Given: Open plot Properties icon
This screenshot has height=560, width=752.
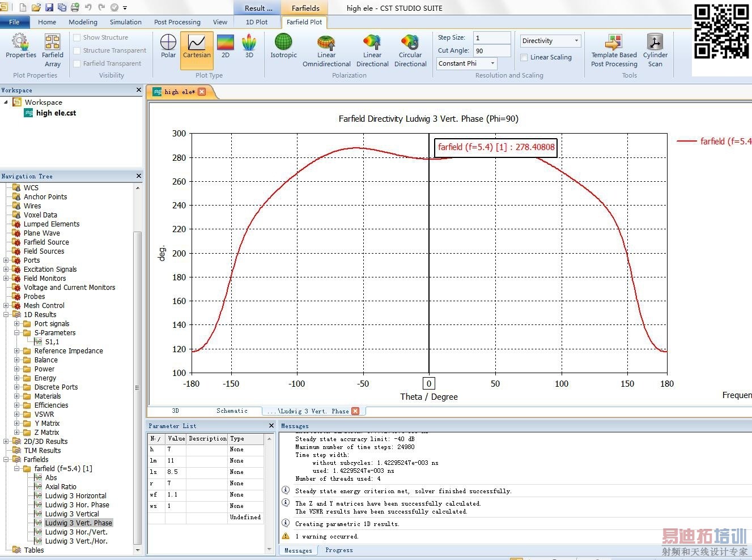Looking at the screenshot, I should (21, 46).
